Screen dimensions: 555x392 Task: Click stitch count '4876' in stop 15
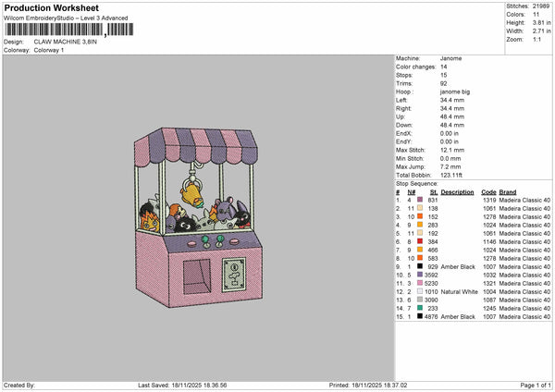click(x=431, y=316)
